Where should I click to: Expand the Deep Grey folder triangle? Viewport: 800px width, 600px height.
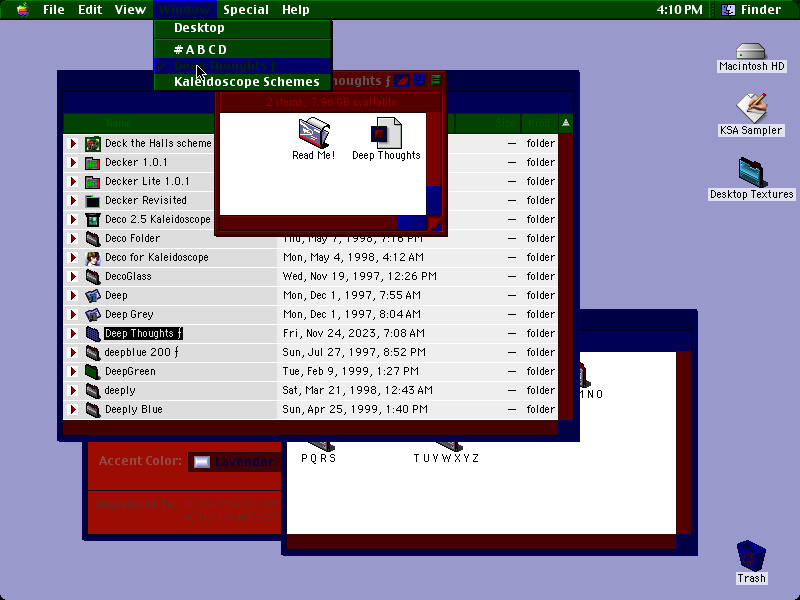tap(73, 314)
